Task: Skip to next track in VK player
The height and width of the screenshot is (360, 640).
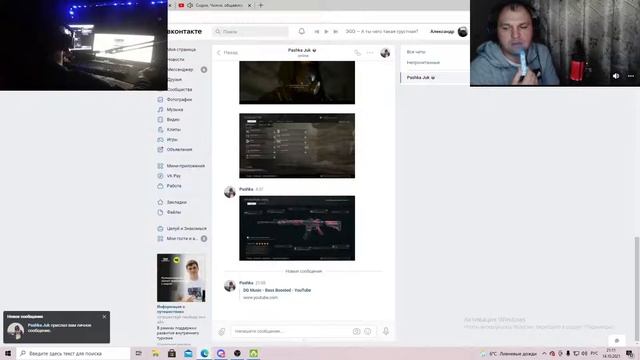Action: point(336,31)
